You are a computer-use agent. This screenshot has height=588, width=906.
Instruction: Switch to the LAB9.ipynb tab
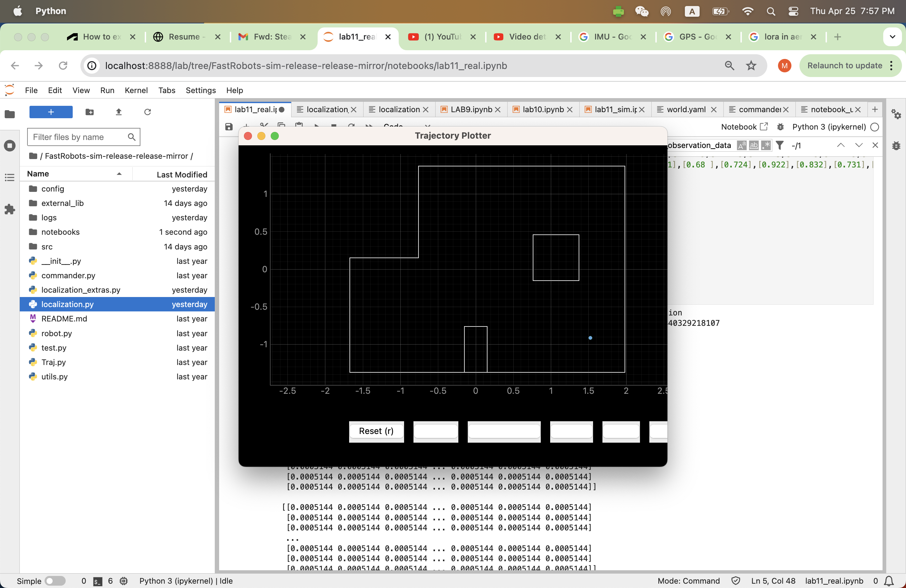[471, 109]
